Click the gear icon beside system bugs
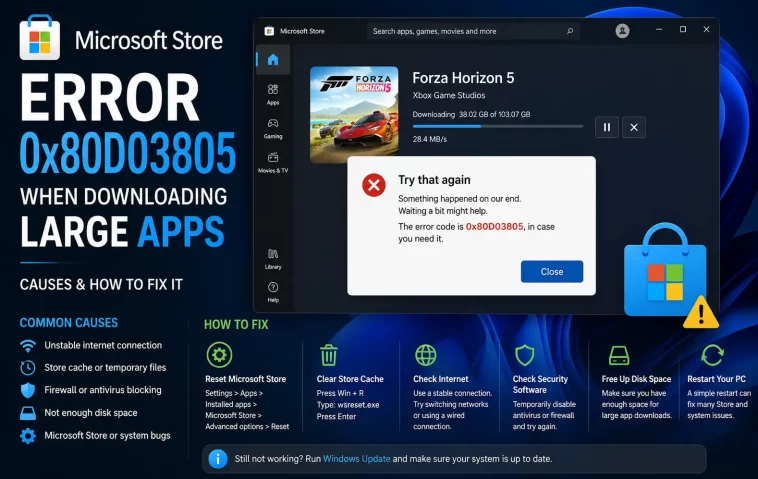 [x=28, y=435]
